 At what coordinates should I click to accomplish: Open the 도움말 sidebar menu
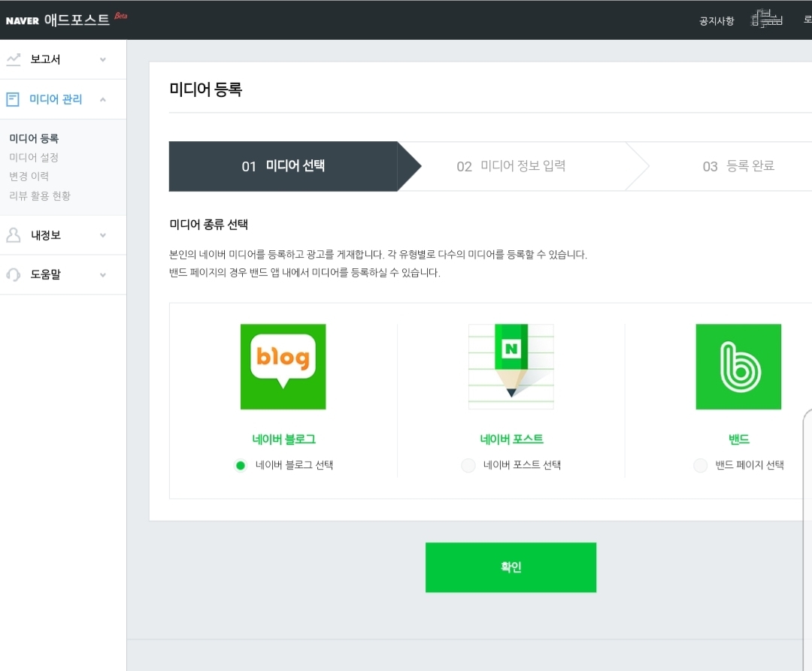[x=63, y=275]
